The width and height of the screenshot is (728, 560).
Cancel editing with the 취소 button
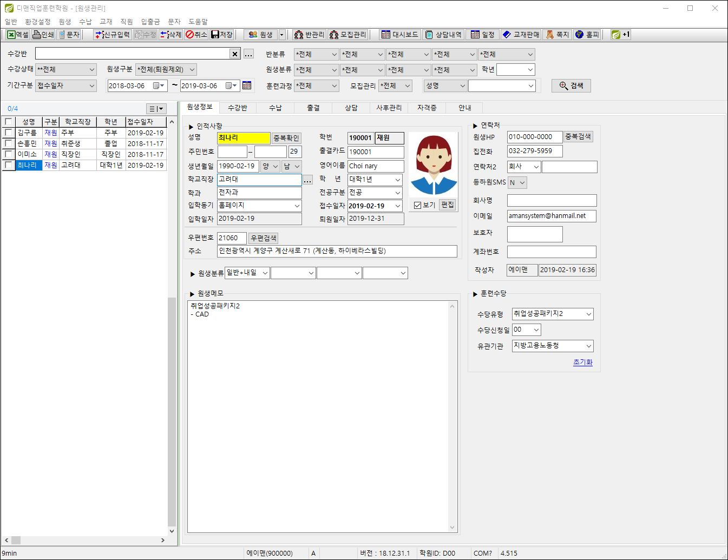tap(196, 35)
